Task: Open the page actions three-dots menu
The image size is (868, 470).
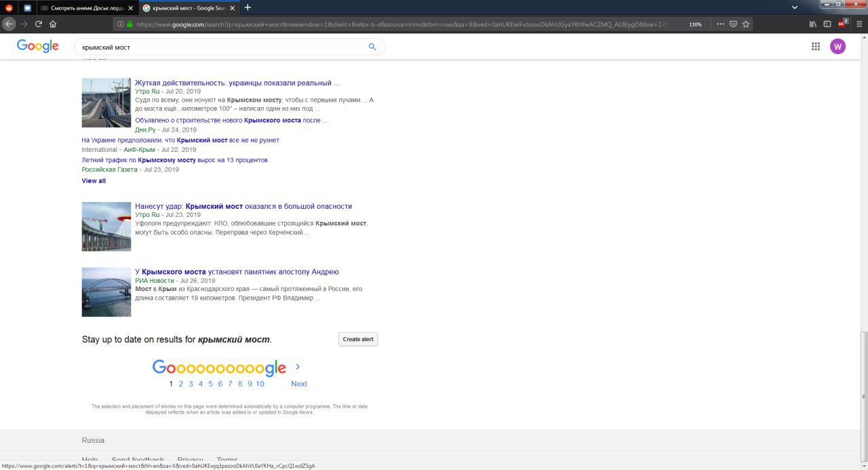Action: (x=721, y=24)
